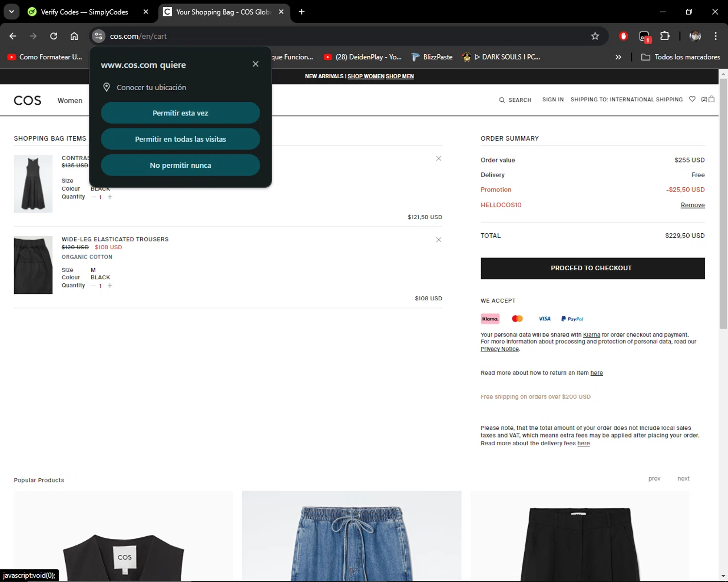Click Permitir esta vez
The width and height of the screenshot is (728, 582).
click(181, 113)
